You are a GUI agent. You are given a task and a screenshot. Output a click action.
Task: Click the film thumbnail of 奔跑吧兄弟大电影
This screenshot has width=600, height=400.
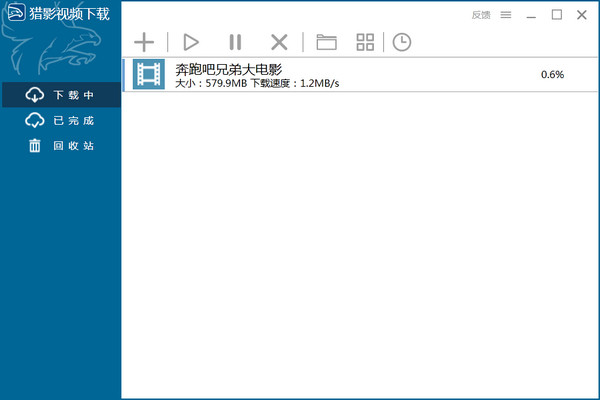148,75
